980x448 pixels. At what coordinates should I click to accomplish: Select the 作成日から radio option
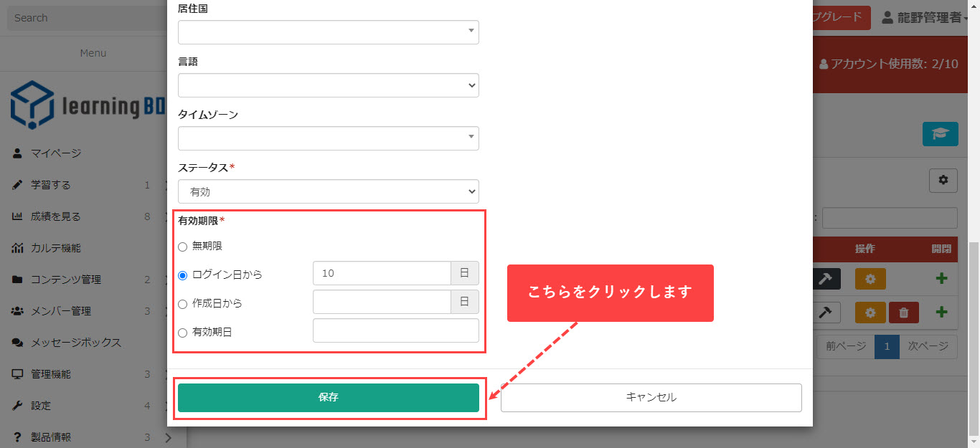(182, 304)
